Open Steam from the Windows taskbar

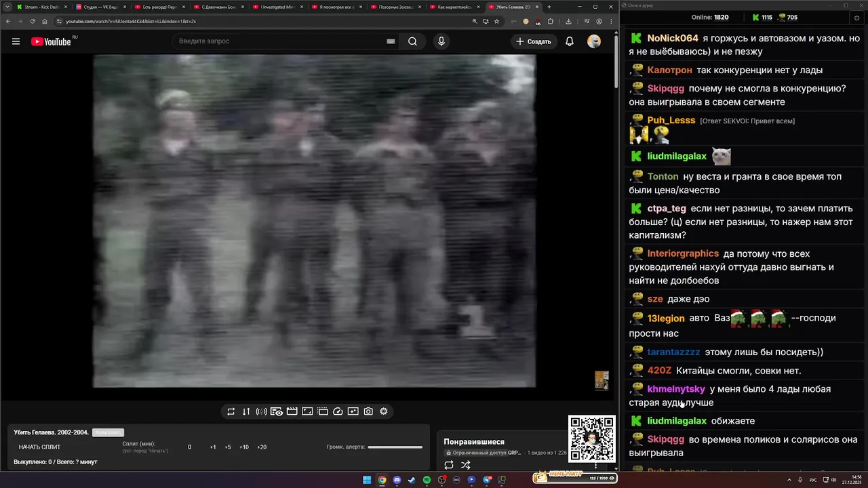[x=412, y=480]
